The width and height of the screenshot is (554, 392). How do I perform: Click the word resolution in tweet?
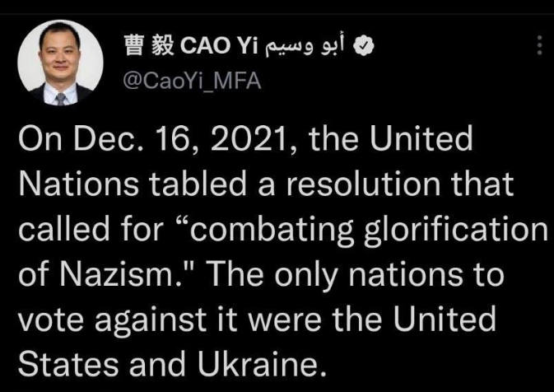tap(364, 184)
